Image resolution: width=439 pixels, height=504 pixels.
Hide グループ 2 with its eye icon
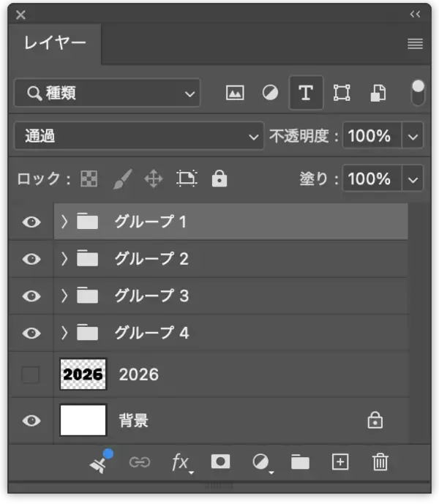click(31, 259)
